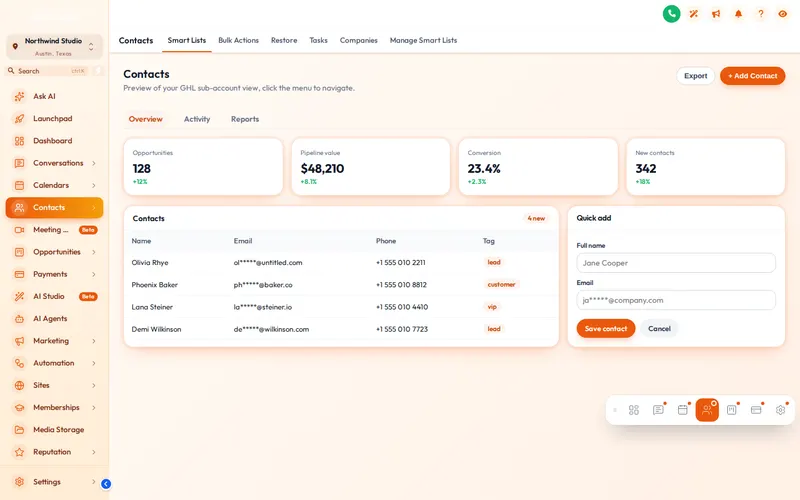The width and height of the screenshot is (800, 500).
Task: Select the Activity sub-tab
Action: coord(197,119)
